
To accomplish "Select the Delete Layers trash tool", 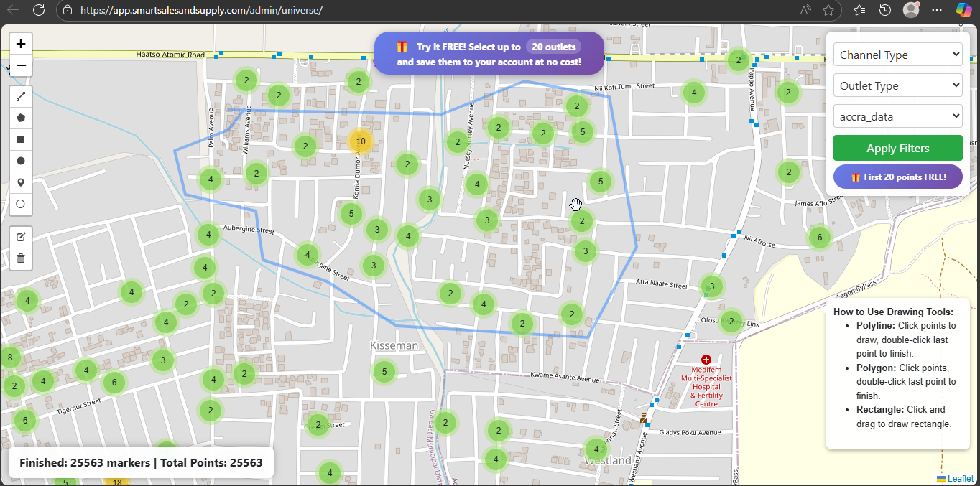I will point(21,258).
